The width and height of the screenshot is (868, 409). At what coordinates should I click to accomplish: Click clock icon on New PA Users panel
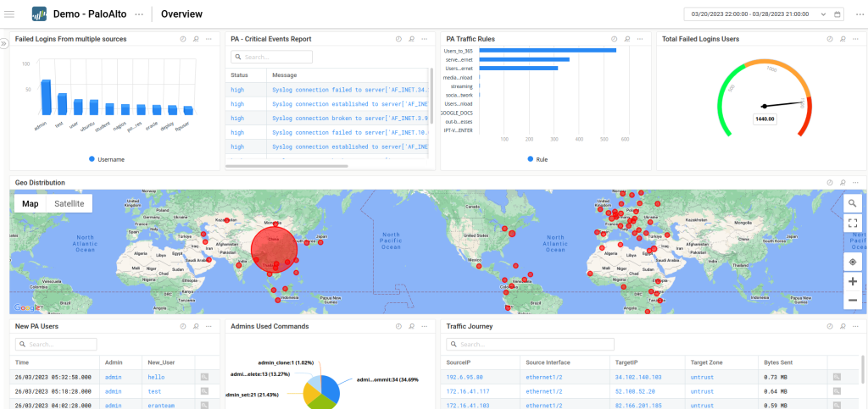tap(182, 326)
